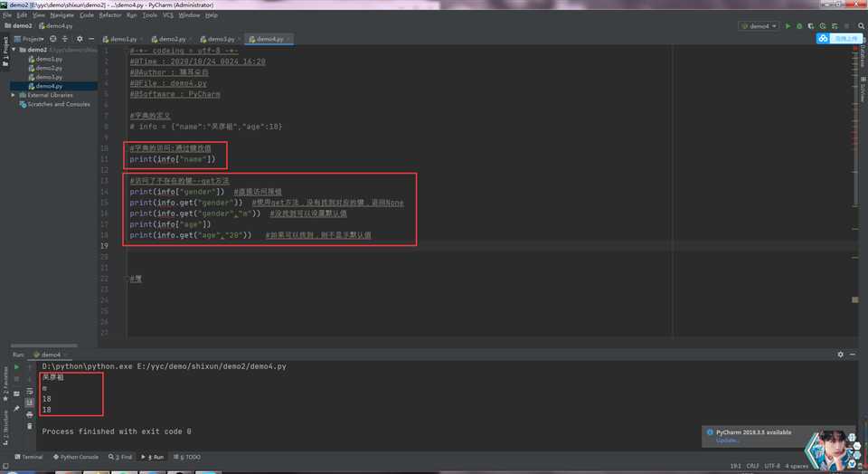
Task: Collapse the demo2 project folder arrow
Action: click(15, 50)
